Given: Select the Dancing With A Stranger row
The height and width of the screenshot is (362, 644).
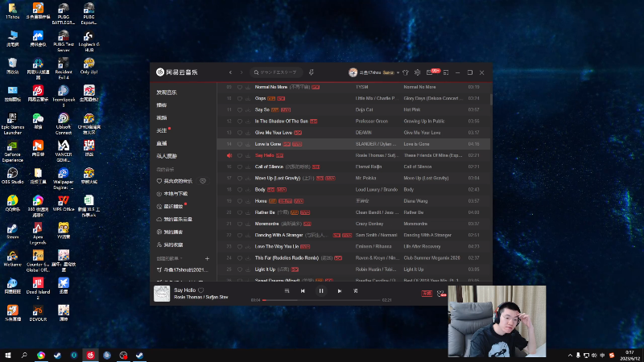Looking at the screenshot, I should (353, 235).
